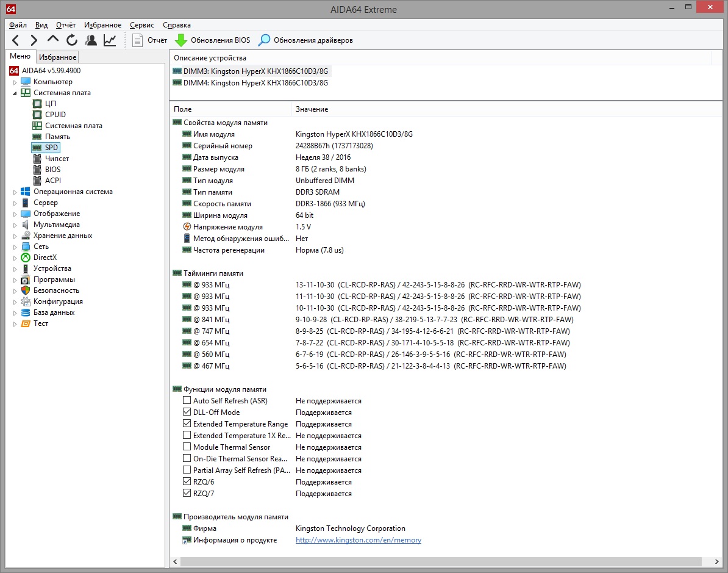Click the Отчёт toolbar button label
Viewport: 728px width, 573px height.
157,40
